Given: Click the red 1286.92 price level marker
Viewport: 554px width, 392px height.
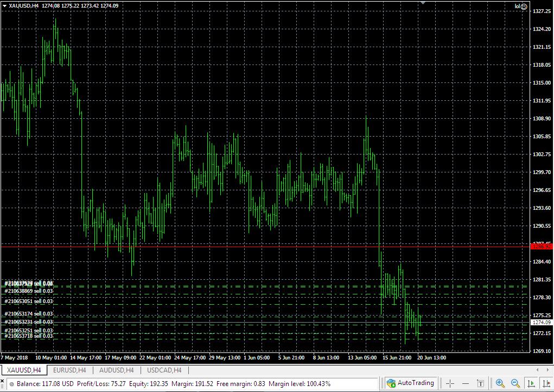Looking at the screenshot, I should pos(542,247).
